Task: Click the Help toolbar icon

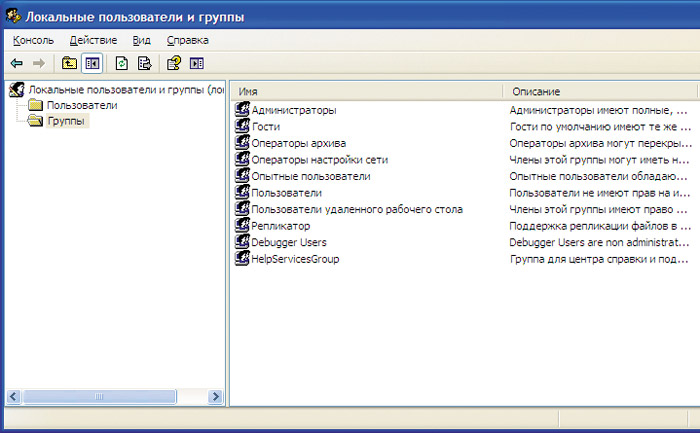Action: coord(174,63)
